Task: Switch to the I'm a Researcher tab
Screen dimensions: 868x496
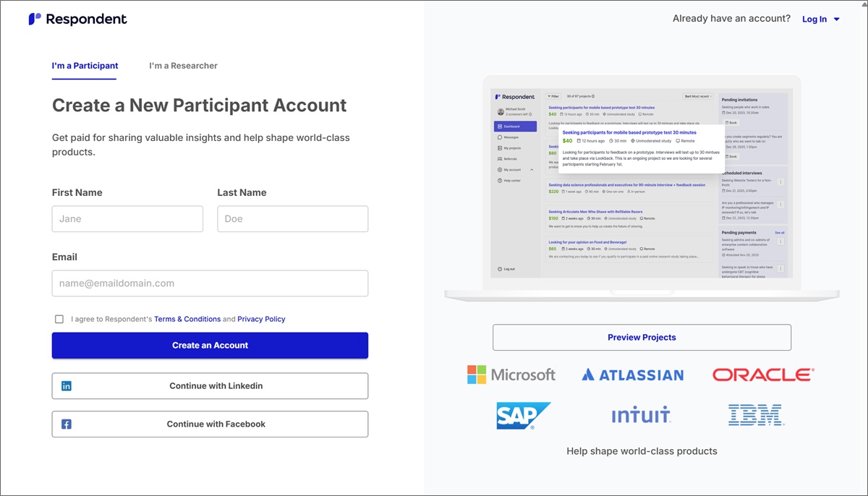Action: 183,65
